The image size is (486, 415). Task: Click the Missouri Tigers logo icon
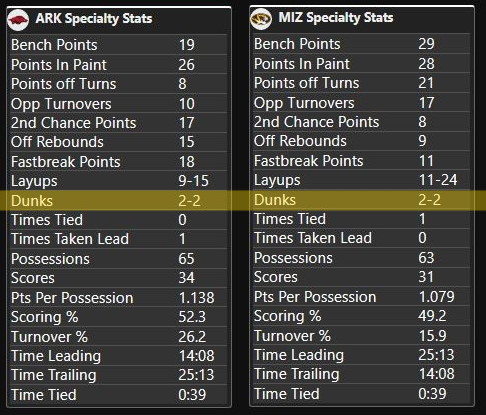[x=261, y=19]
